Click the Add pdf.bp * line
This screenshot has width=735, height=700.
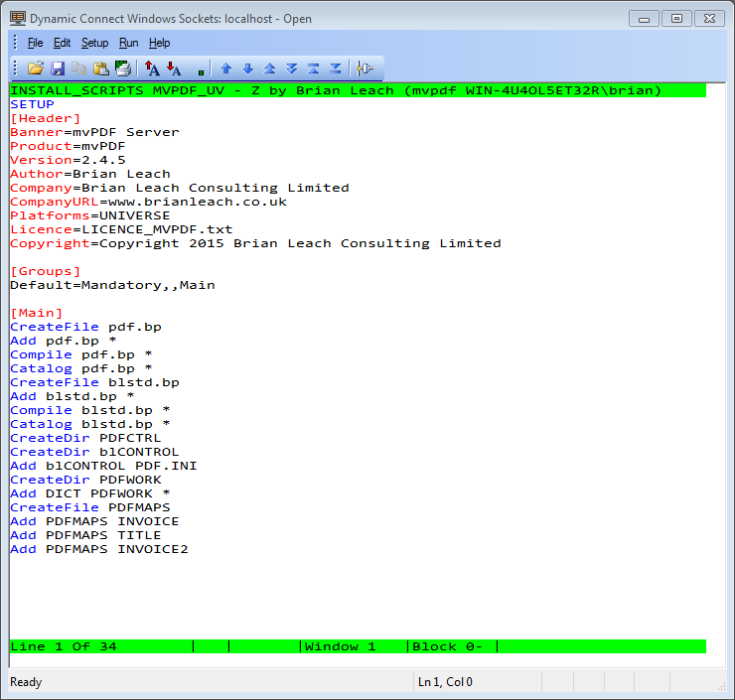[x=64, y=341]
